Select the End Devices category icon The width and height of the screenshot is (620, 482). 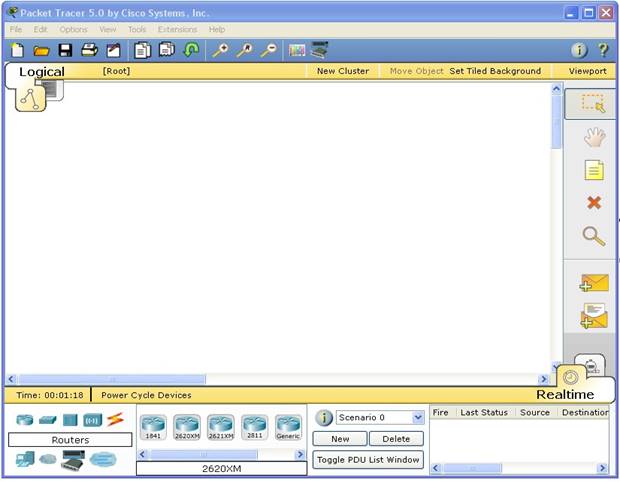point(25,459)
